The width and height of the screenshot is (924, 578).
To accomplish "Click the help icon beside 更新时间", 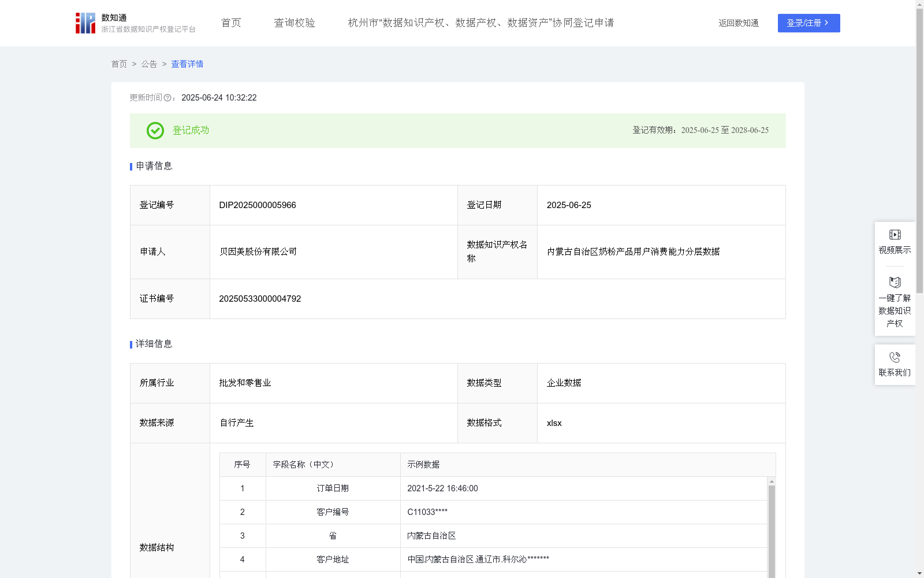I will (x=167, y=98).
